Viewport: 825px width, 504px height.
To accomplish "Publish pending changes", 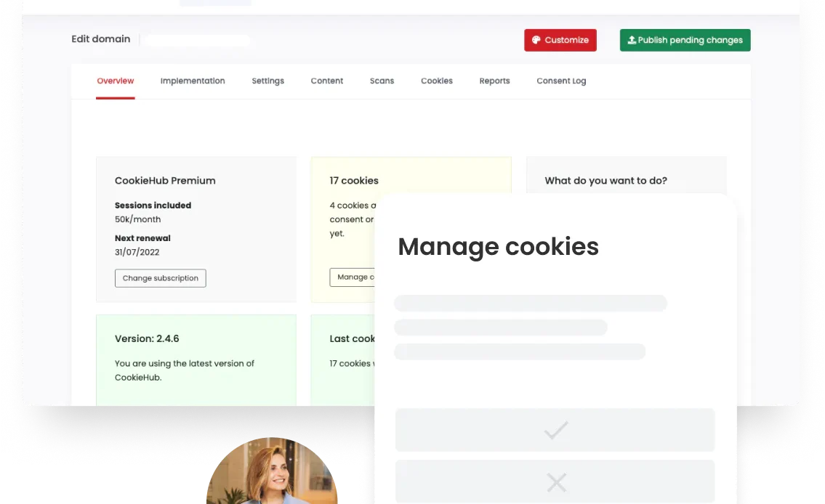I will (685, 40).
